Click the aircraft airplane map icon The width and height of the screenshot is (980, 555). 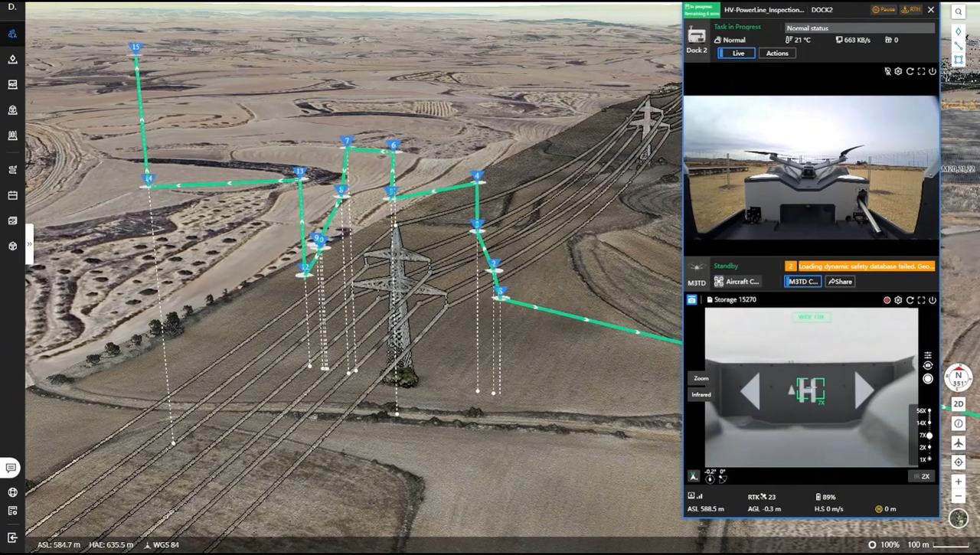tap(959, 443)
